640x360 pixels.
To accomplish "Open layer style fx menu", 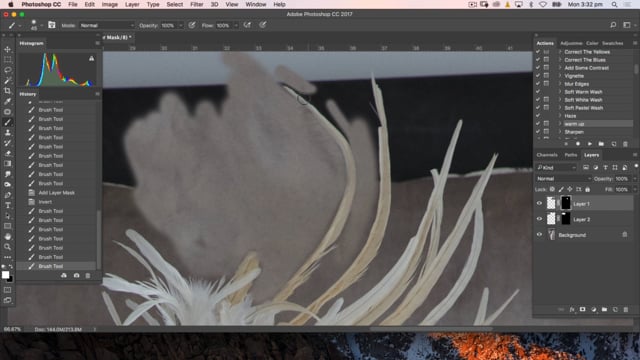I will (x=572, y=309).
